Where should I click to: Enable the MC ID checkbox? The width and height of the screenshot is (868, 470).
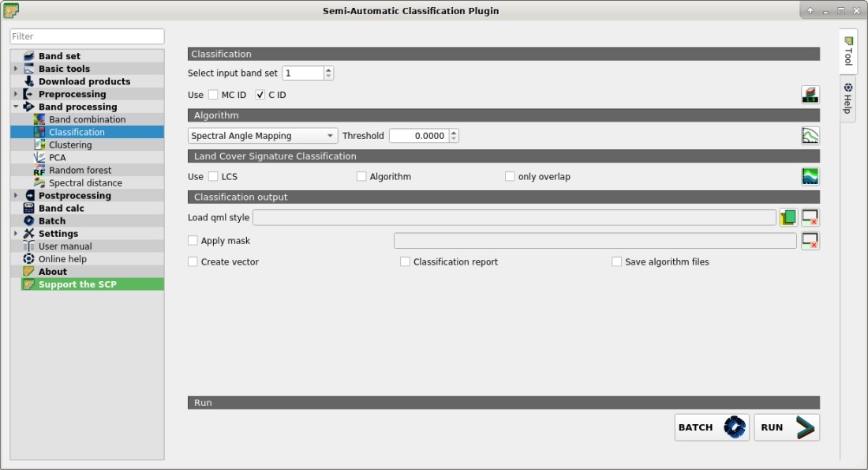point(213,95)
